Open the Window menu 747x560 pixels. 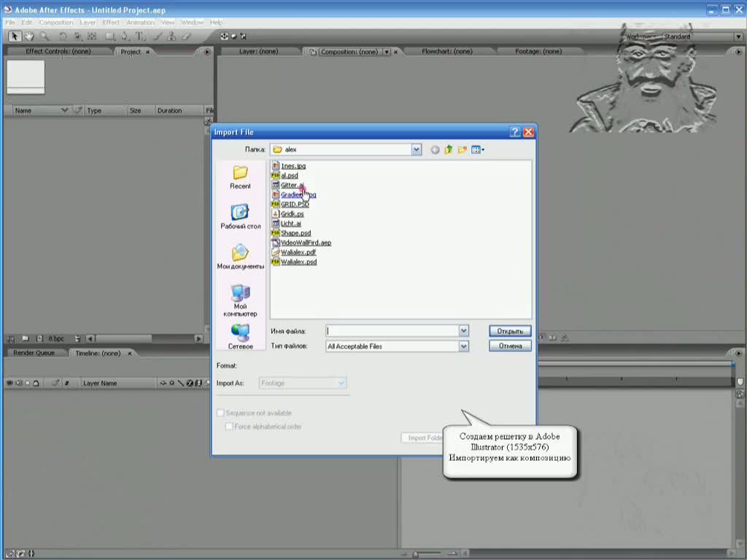click(192, 23)
